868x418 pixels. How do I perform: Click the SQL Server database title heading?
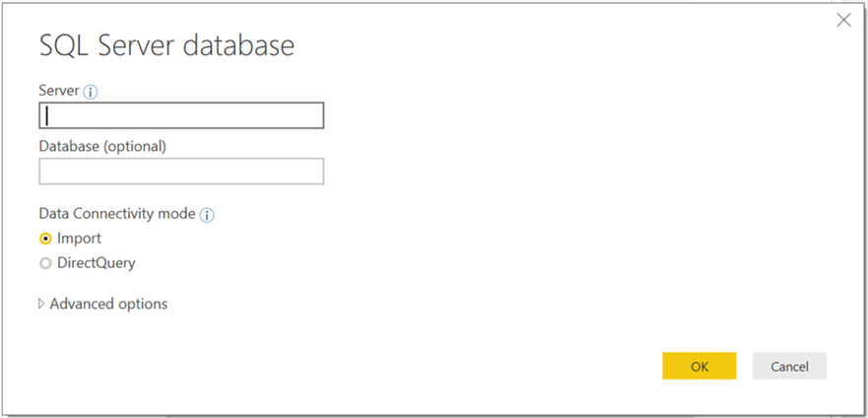click(x=167, y=45)
